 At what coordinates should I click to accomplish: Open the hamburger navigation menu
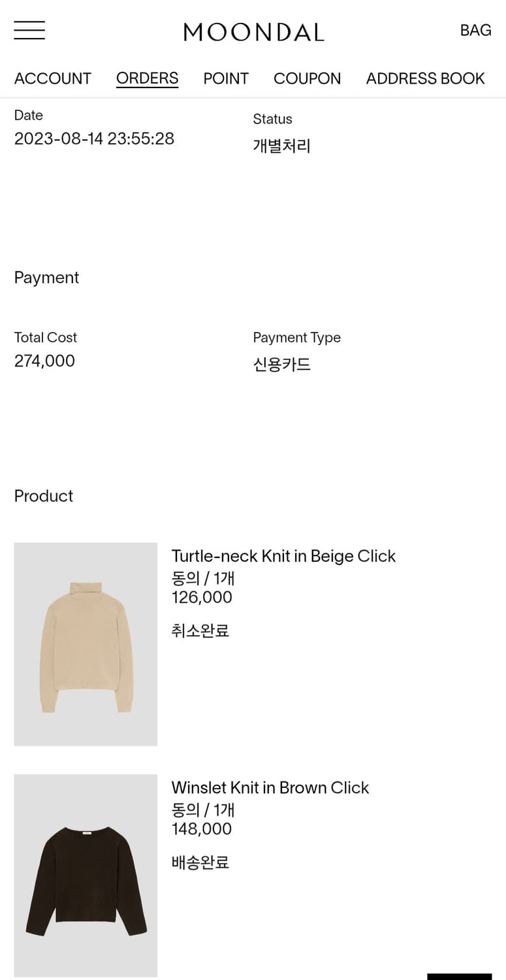pos(29,30)
